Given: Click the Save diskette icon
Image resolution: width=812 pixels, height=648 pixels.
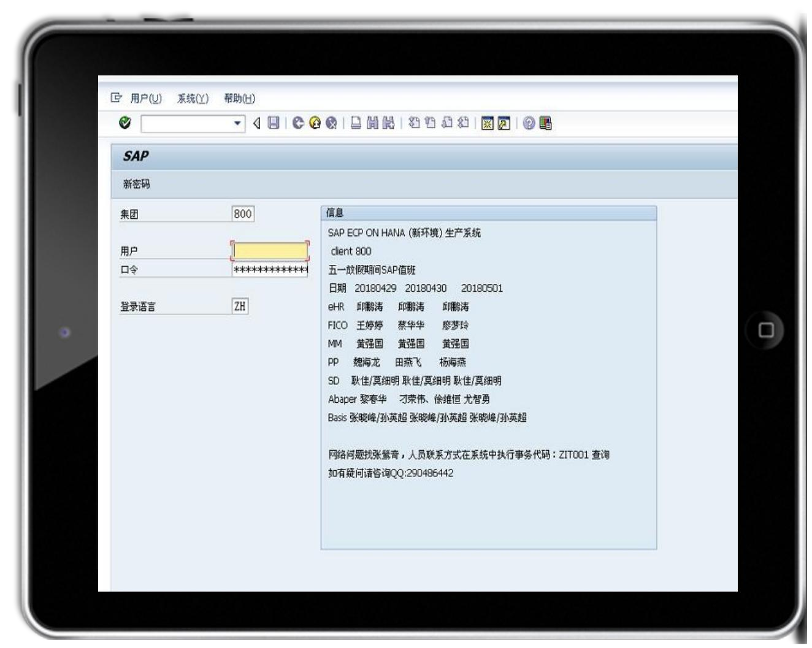Looking at the screenshot, I should (274, 123).
